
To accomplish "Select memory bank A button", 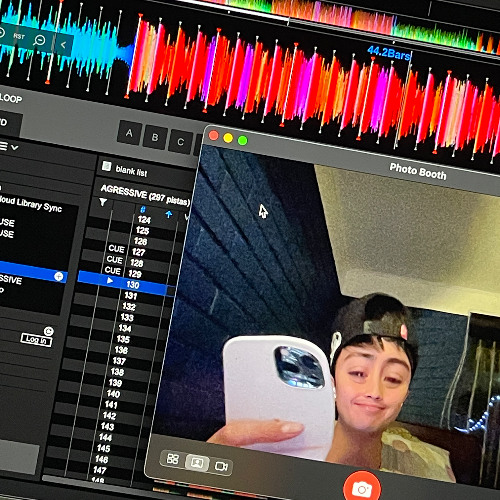I will click(129, 133).
